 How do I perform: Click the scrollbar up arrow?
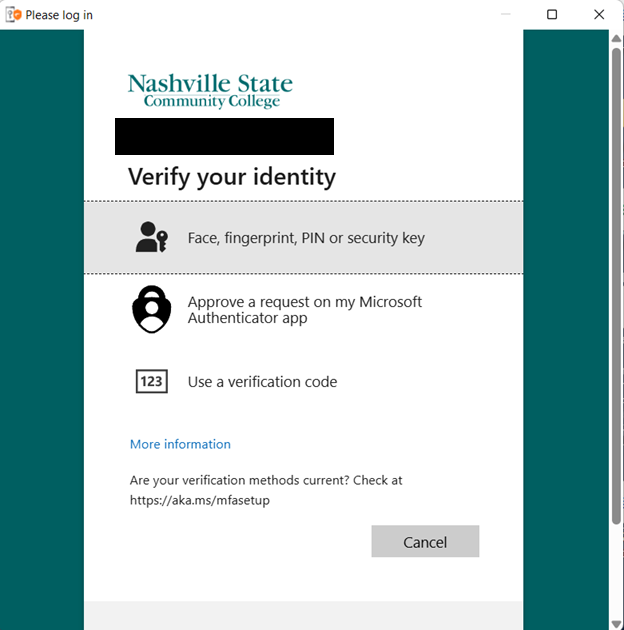click(x=616, y=38)
